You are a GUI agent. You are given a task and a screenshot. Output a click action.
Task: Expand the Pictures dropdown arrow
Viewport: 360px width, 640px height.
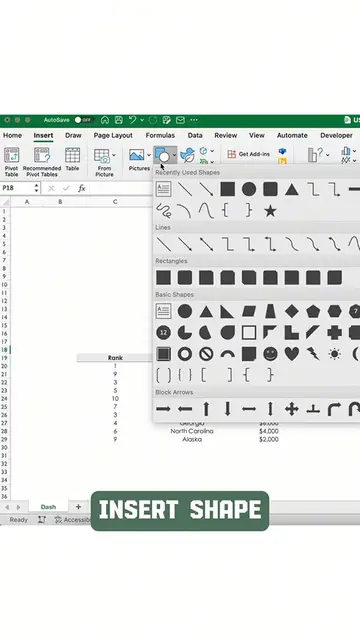pyautogui.click(x=149, y=155)
